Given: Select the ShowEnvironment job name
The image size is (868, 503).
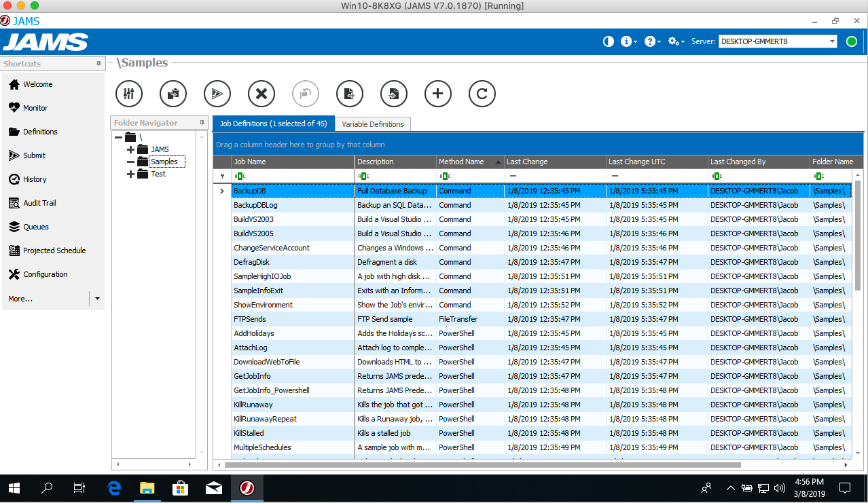Looking at the screenshot, I should (263, 305).
